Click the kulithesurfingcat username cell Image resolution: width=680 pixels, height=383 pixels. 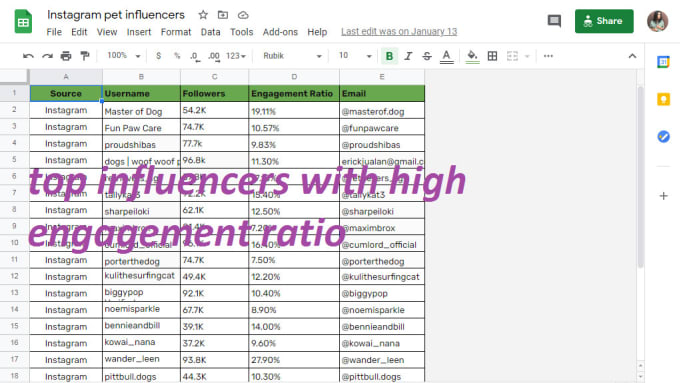click(141, 276)
